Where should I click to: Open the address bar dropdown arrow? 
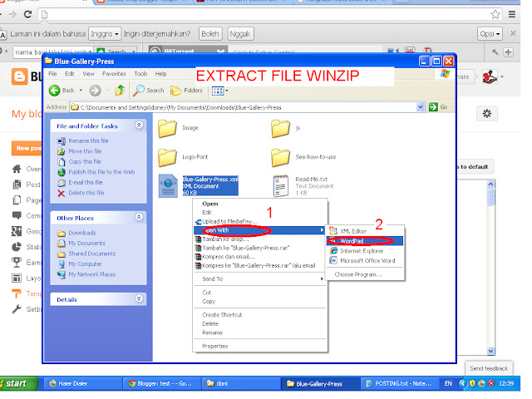[x=421, y=107]
